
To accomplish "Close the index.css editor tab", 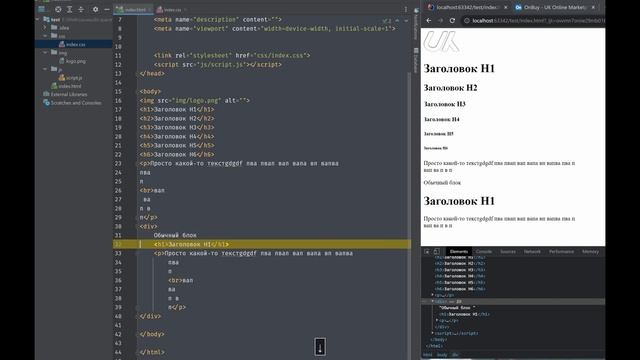I will click(185, 9).
